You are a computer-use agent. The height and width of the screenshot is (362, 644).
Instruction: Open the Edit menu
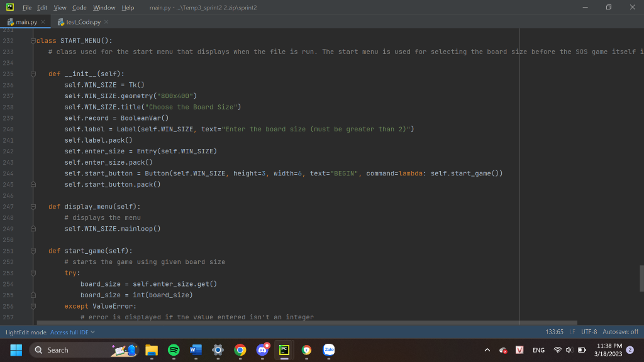pos(42,8)
